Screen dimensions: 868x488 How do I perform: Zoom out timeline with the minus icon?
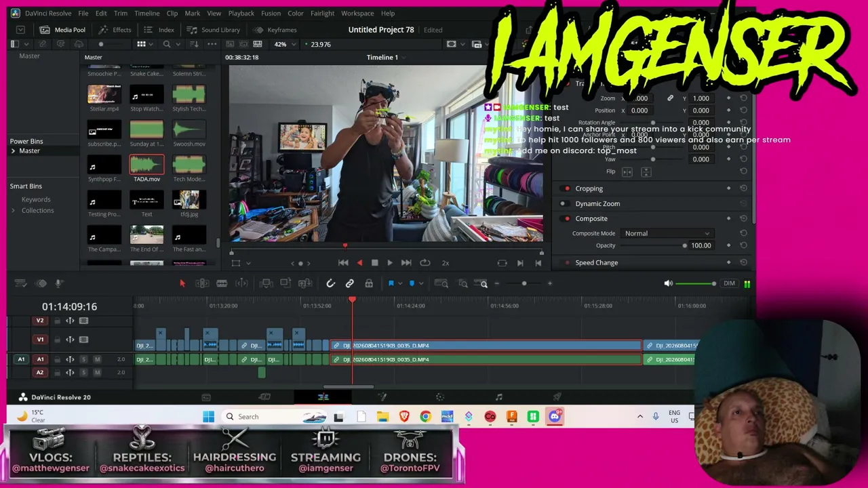tap(497, 283)
